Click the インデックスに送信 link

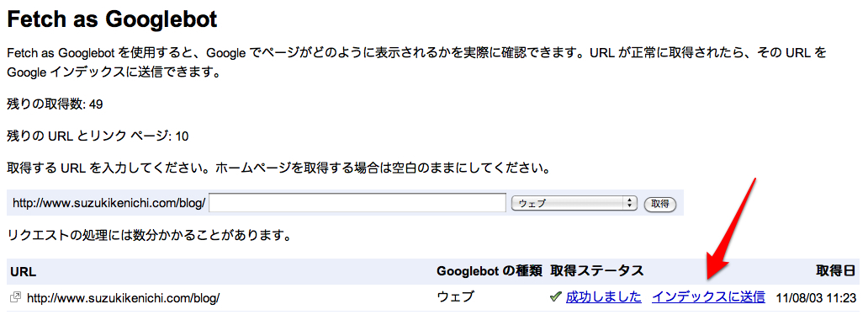[x=708, y=297]
